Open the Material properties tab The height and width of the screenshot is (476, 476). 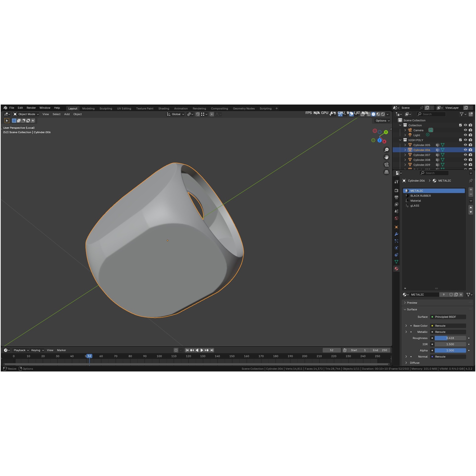(x=396, y=269)
